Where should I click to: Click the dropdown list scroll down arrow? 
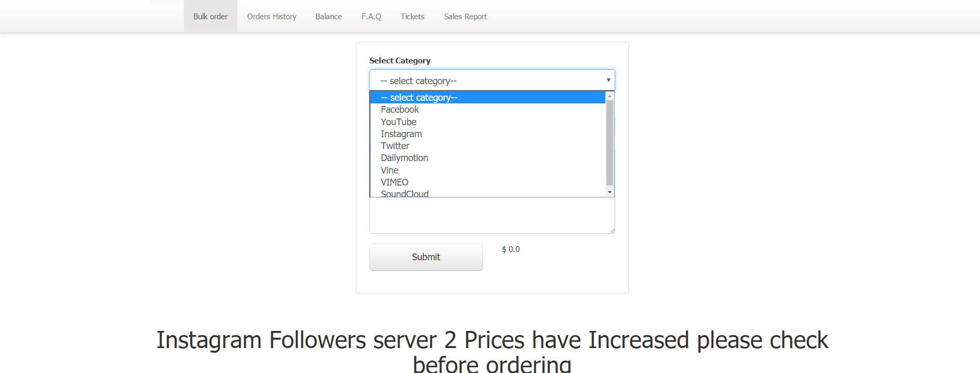(x=610, y=192)
